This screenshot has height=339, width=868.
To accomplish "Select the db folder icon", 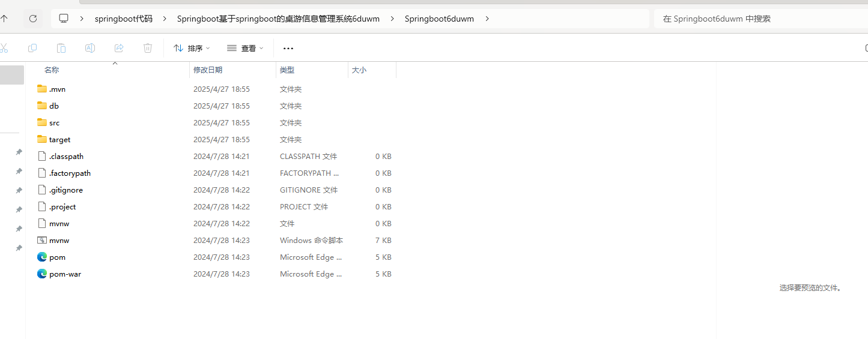I will pyautogui.click(x=42, y=106).
